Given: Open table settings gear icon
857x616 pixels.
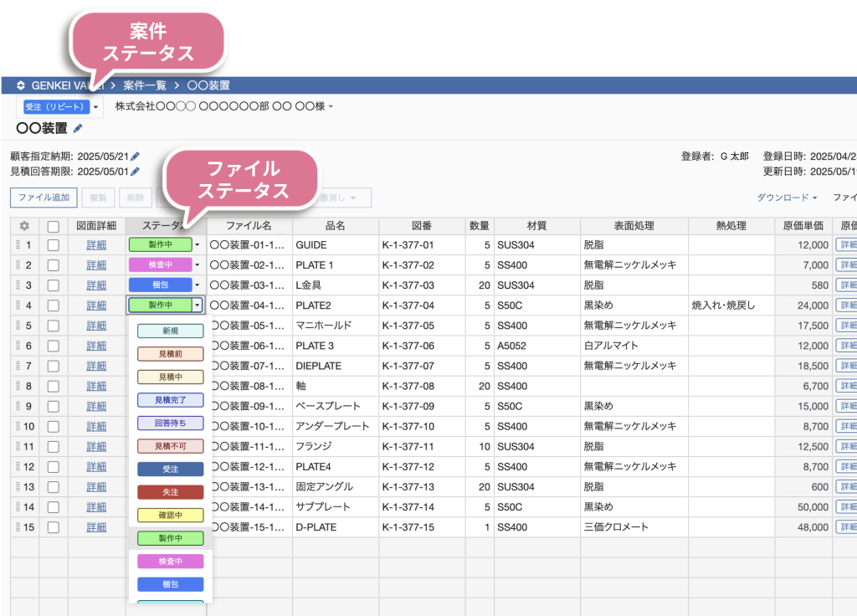Looking at the screenshot, I should [24, 226].
